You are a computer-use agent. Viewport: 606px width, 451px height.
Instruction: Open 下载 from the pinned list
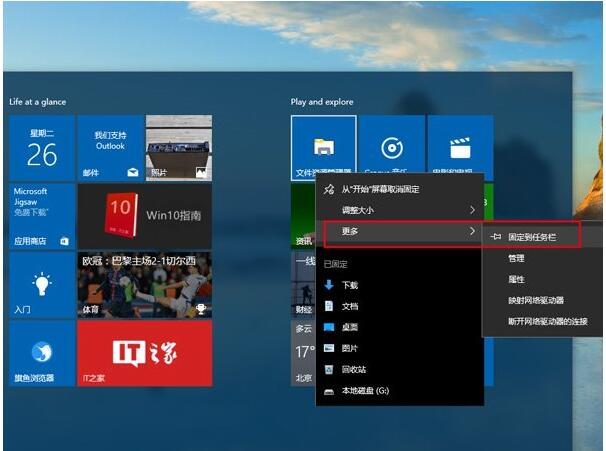(x=350, y=285)
